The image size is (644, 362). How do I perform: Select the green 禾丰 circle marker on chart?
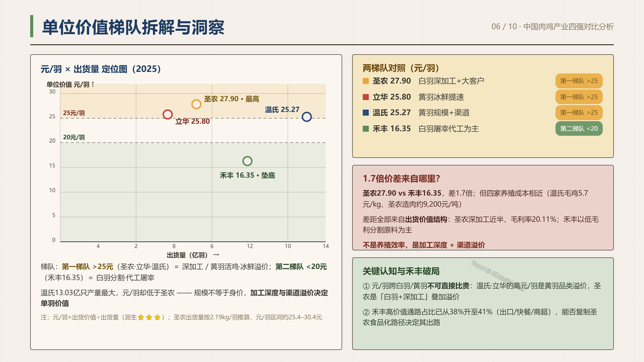coord(247,161)
